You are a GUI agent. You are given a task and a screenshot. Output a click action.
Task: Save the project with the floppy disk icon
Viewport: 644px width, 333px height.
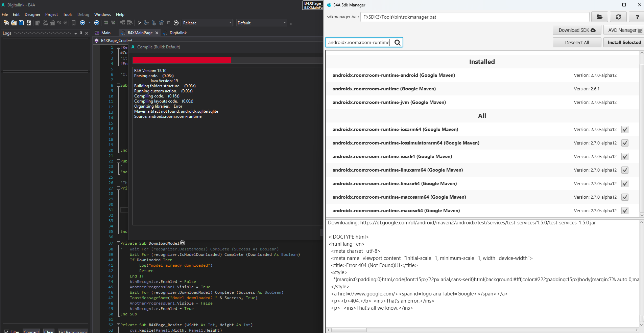tap(21, 23)
